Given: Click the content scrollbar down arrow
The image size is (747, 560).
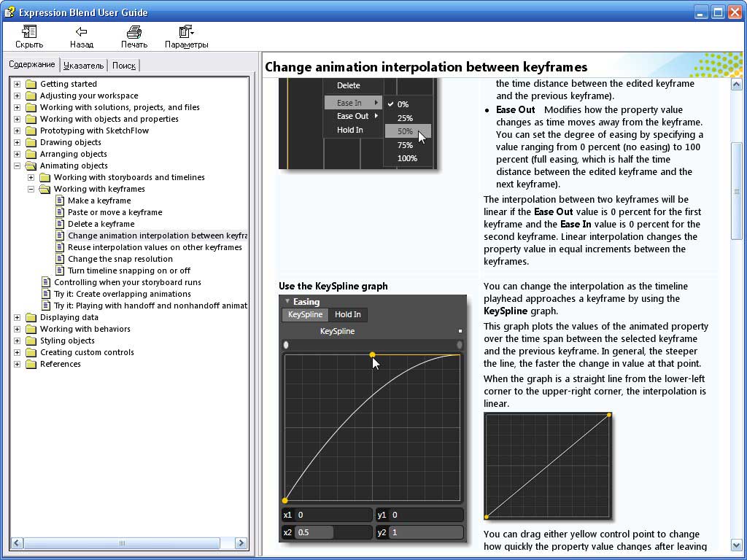Looking at the screenshot, I should (x=737, y=545).
